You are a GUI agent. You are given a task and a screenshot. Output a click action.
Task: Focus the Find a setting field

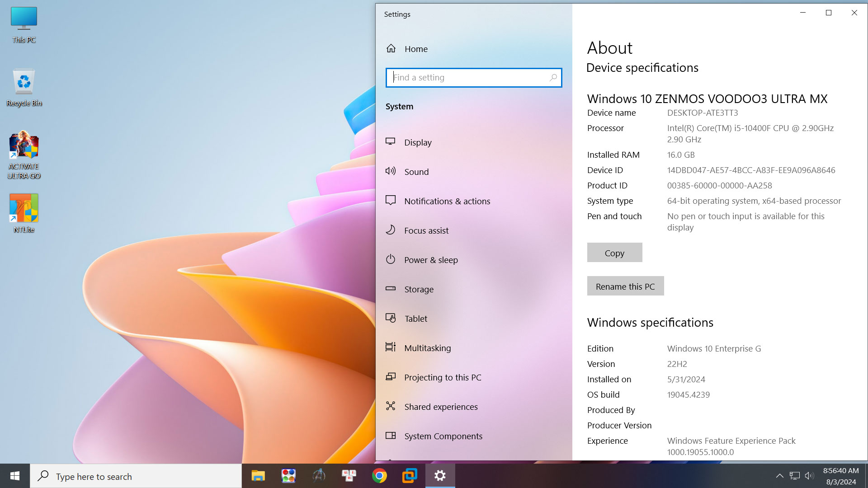point(474,78)
